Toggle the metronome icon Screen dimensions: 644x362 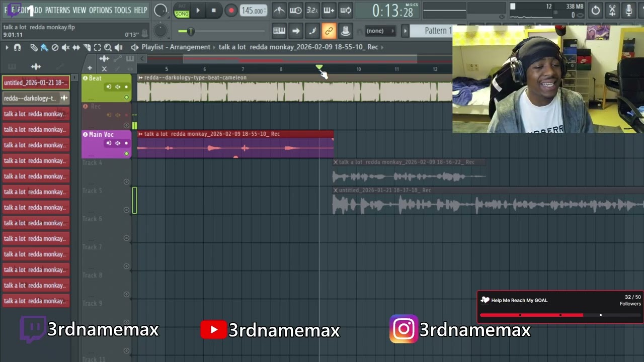pos(279,10)
